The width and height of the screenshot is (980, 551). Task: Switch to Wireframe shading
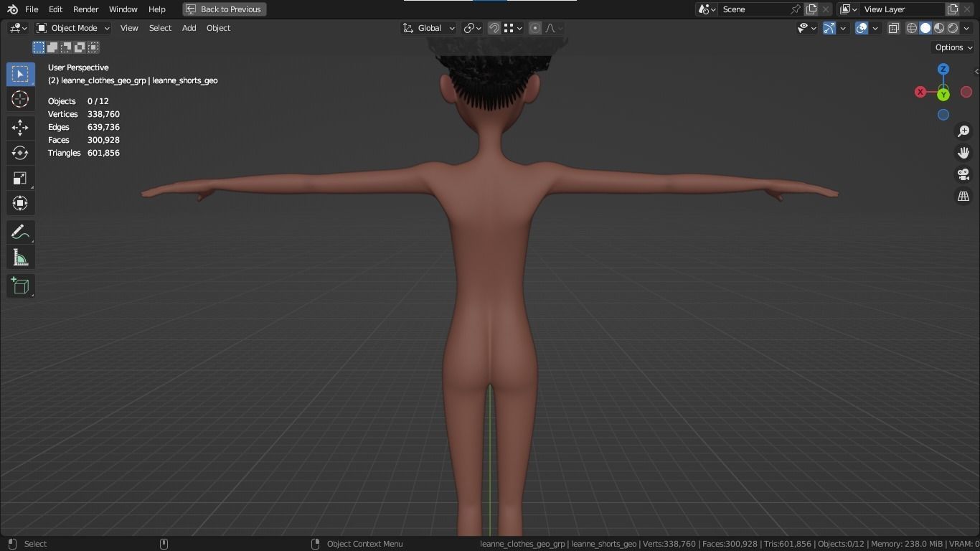click(x=912, y=28)
